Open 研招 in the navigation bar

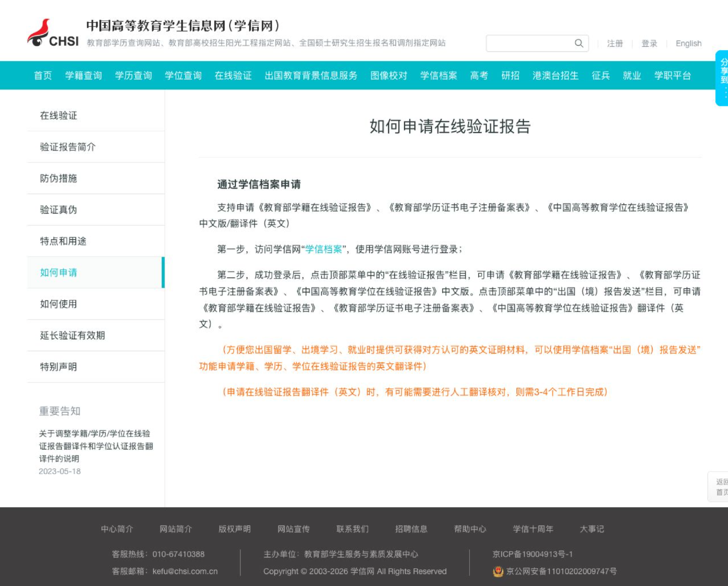point(510,75)
